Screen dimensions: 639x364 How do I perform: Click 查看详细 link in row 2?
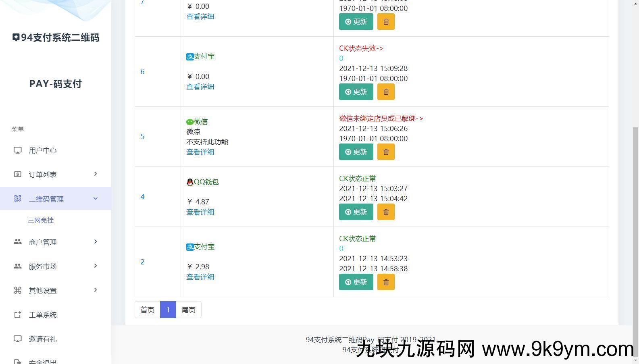200,277
